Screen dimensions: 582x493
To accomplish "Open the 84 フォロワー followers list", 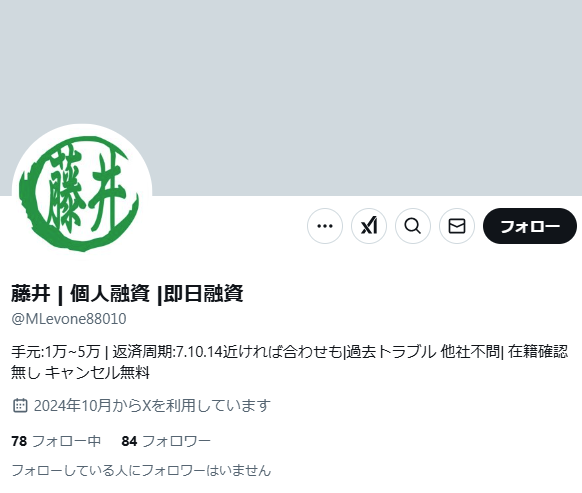I will 166,441.
